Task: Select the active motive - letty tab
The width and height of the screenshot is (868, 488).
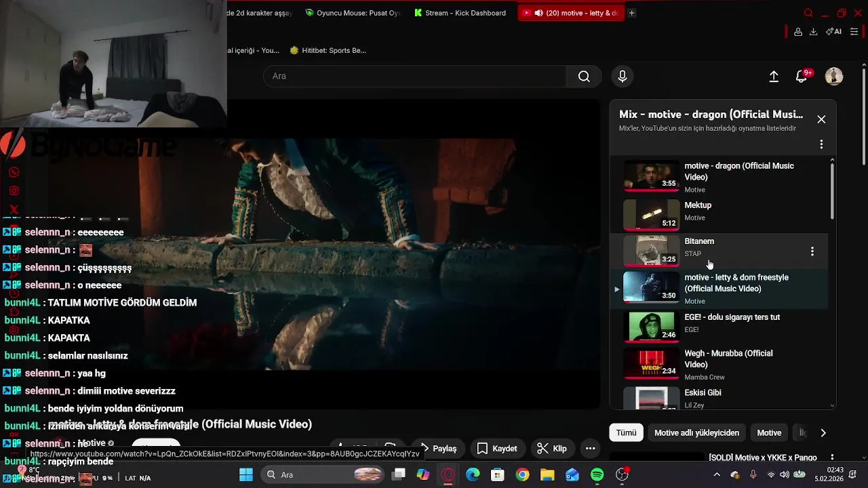Action: coord(571,13)
